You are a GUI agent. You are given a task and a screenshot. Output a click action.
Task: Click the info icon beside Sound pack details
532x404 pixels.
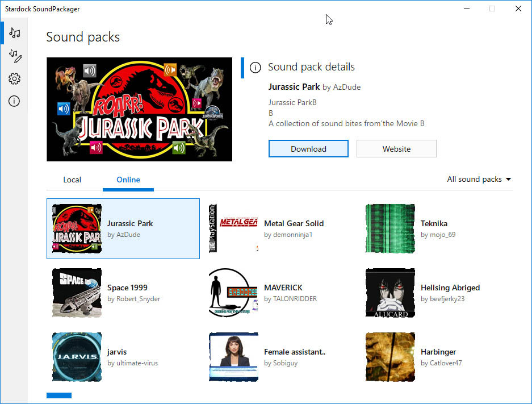[x=255, y=68]
